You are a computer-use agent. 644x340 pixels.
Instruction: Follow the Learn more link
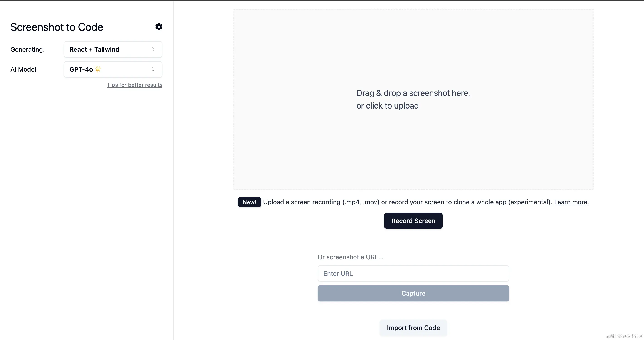click(x=572, y=202)
